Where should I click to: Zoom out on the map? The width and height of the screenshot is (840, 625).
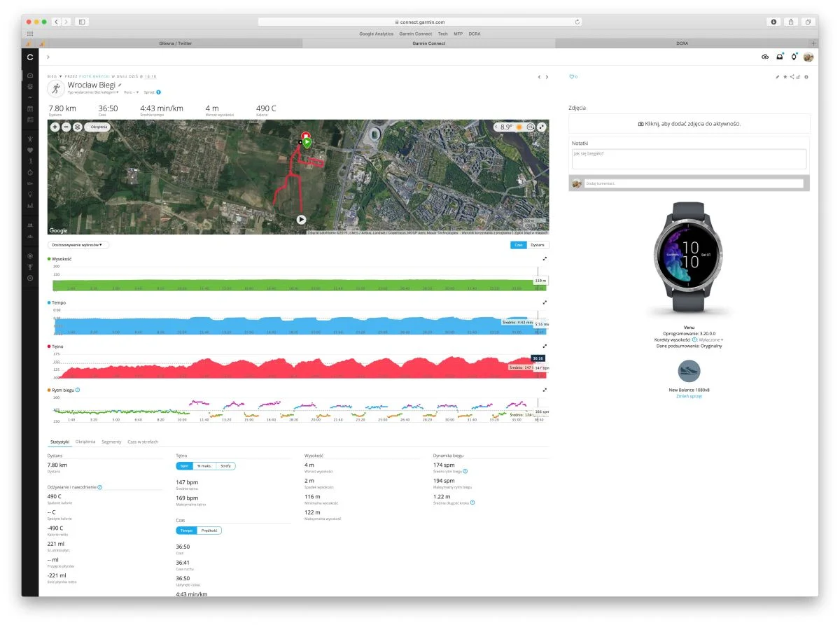click(66, 127)
